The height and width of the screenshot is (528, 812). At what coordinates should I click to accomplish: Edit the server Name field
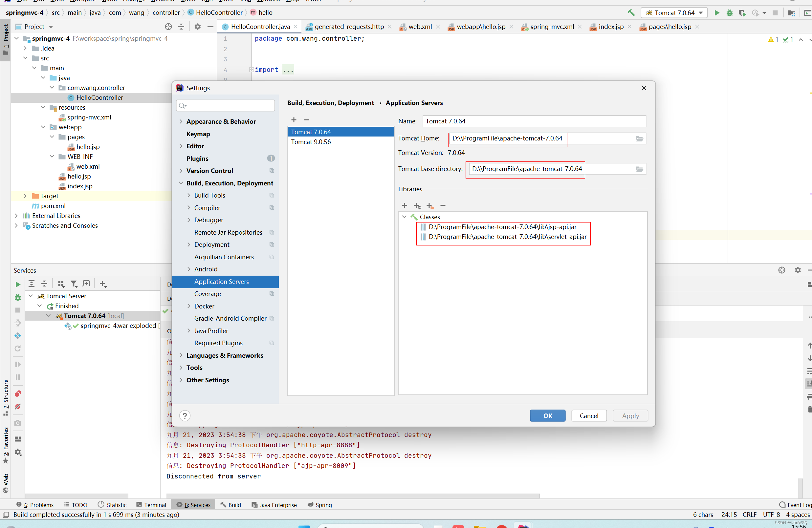tap(534, 121)
